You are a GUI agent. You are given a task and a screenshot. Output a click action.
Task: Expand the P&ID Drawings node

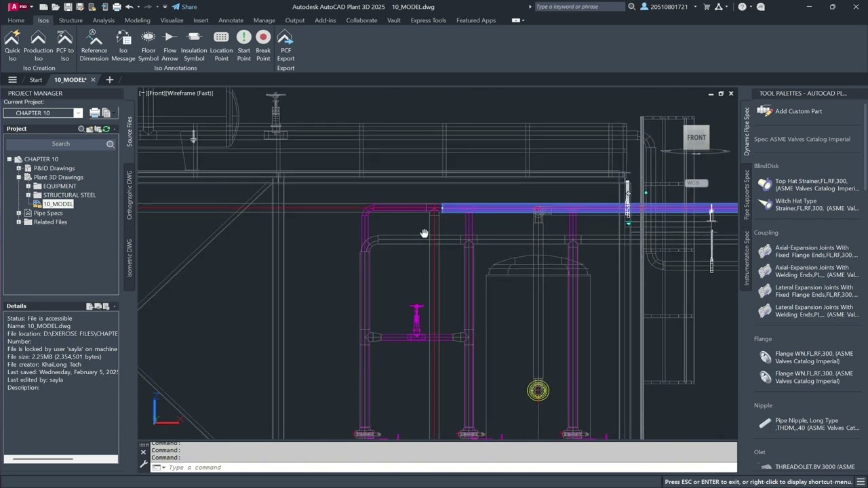point(19,168)
